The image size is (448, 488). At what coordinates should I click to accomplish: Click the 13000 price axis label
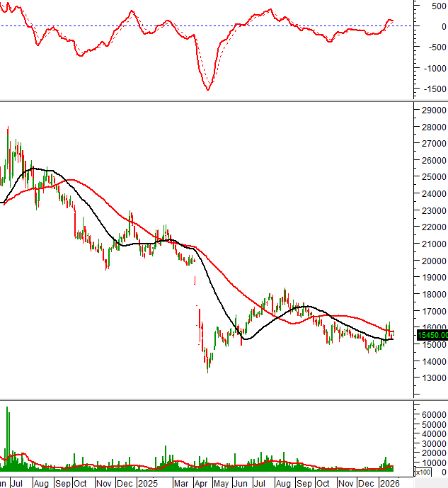[x=432, y=378]
